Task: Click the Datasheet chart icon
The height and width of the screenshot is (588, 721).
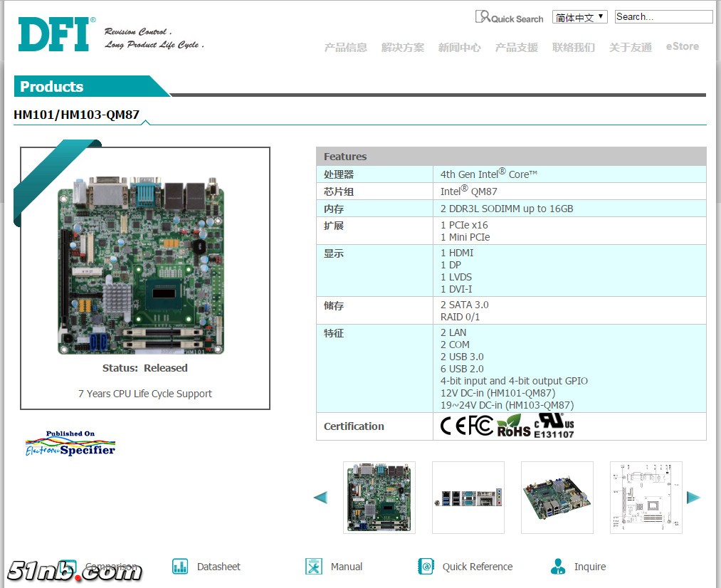Action: pos(180,567)
